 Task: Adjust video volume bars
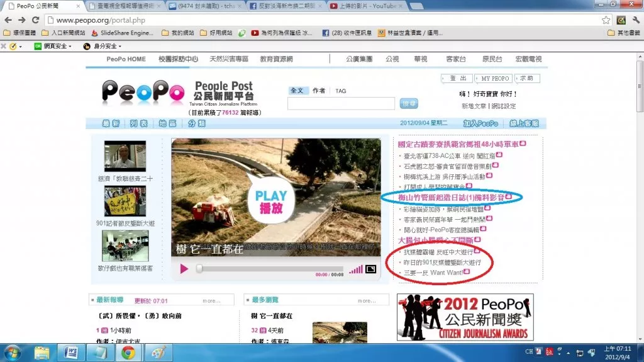coord(356,269)
